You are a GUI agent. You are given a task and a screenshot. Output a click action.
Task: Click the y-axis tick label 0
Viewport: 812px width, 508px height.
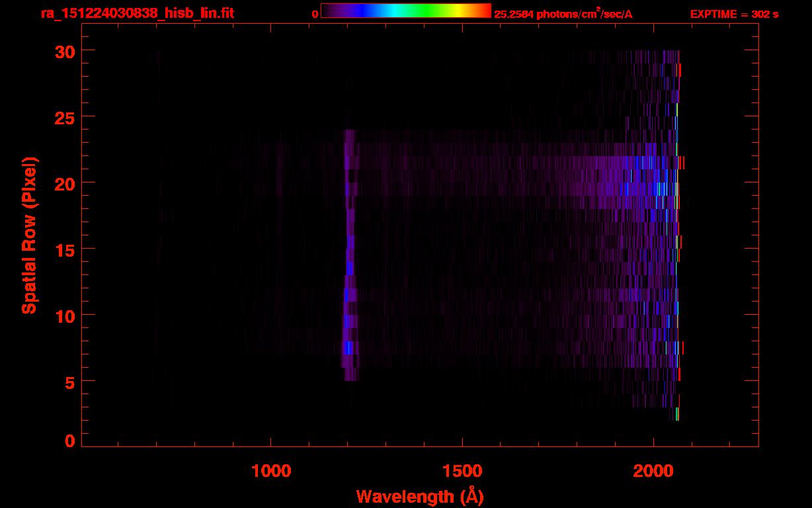[x=69, y=441]
